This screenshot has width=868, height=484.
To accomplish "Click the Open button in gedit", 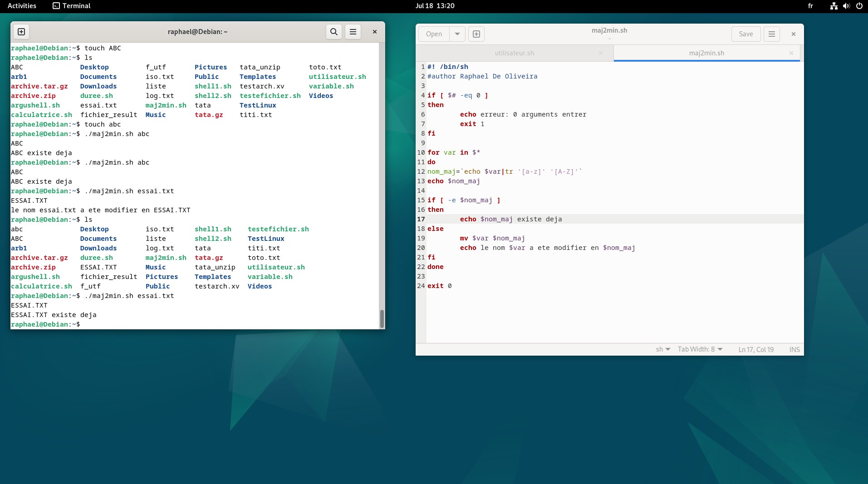I will 434,34.
